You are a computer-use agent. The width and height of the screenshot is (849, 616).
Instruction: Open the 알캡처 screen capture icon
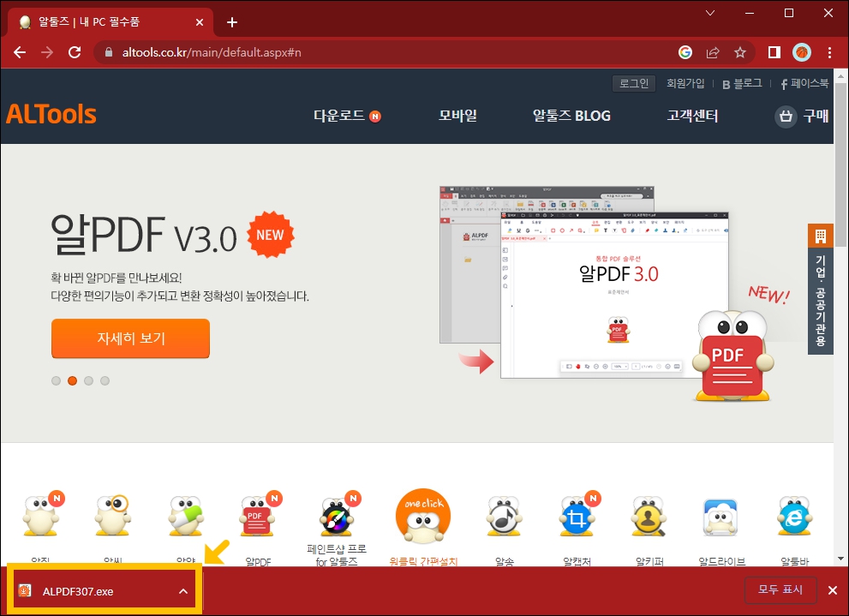576,516
